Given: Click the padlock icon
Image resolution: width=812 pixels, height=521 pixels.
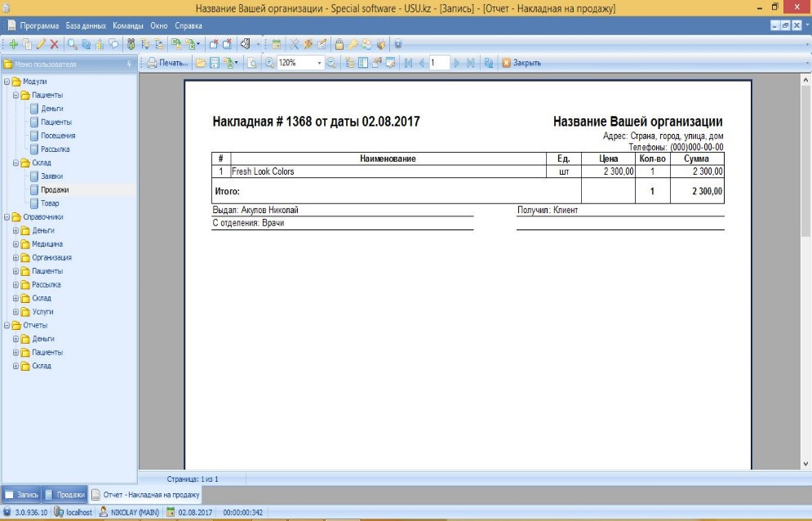Looking at the screenshot, I should [339, 44].
